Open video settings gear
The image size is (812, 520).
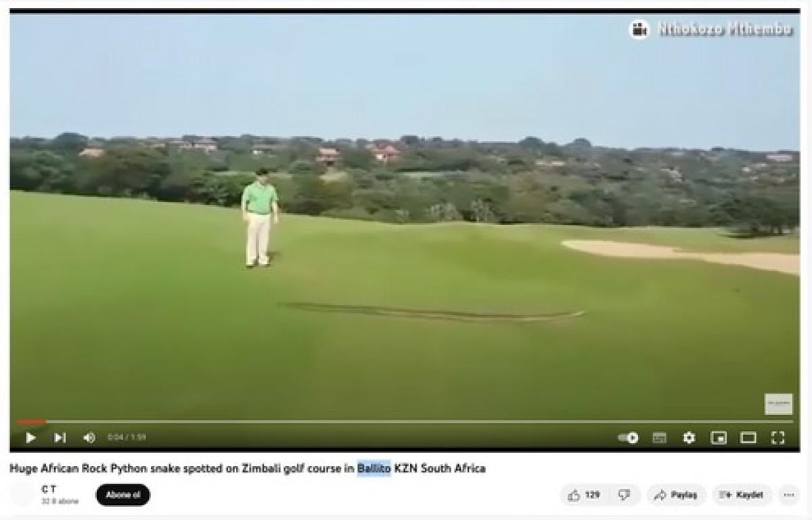(x=689, y=437)
